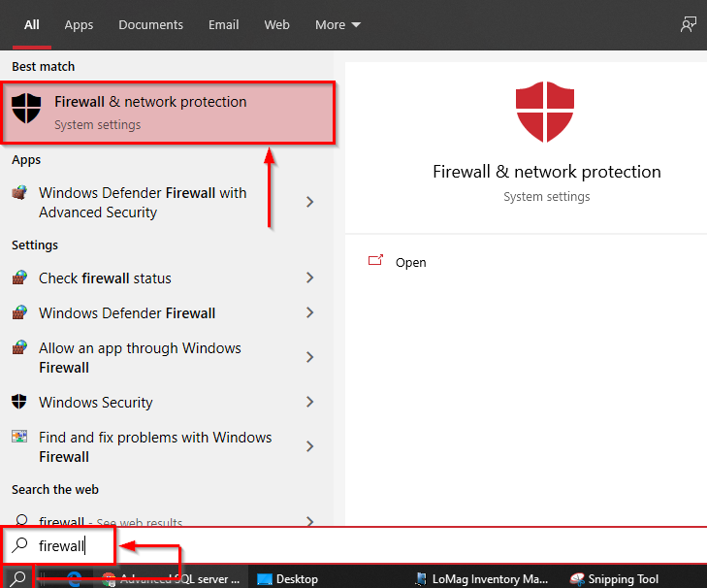Click the icon next to Check firewall status
The height and width of the screenshot is (588, 707).
point(19,278)
